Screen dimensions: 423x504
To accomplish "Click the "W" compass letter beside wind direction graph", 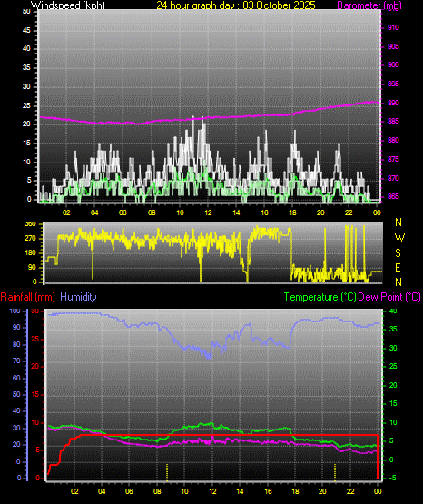I will (x=399, y=238).
